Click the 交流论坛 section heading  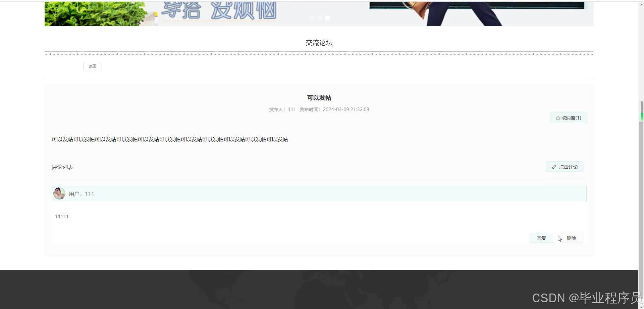pyautogui.click(x=319, y=43)
